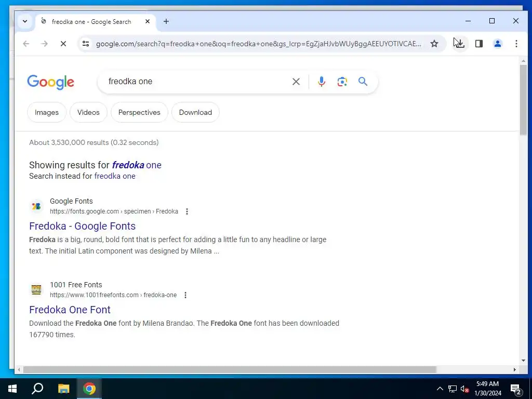Click the vertical scrollbar thumb
Image resolution: width=532 pixels, height=399 pixels.
click(x=523, y=100)
